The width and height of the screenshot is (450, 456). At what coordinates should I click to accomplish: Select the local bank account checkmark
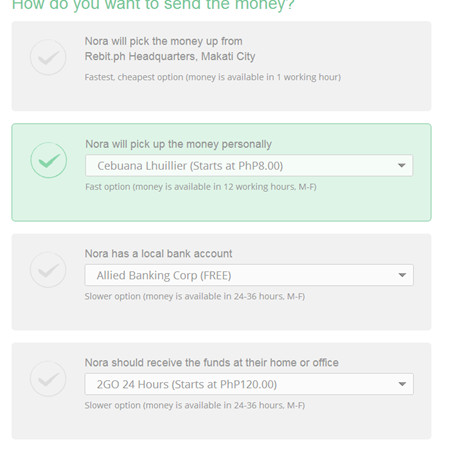coord(48,270)
